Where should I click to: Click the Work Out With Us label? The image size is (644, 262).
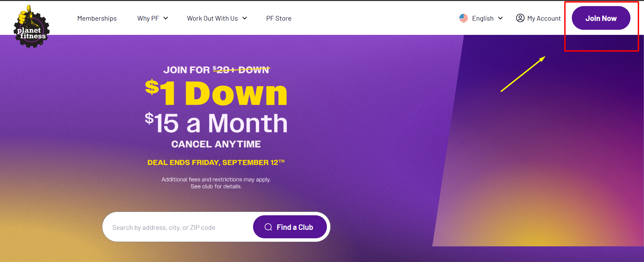212,18
